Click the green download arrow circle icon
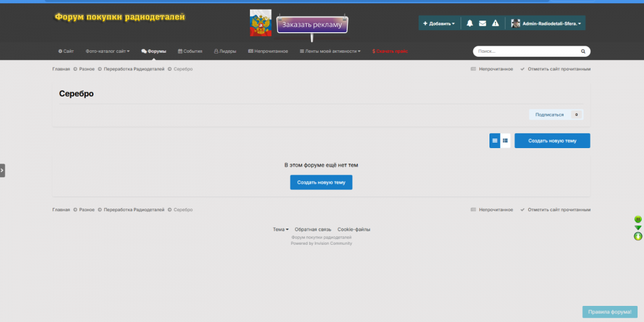Viewport: 644px width, 322px height. [638, 236]
